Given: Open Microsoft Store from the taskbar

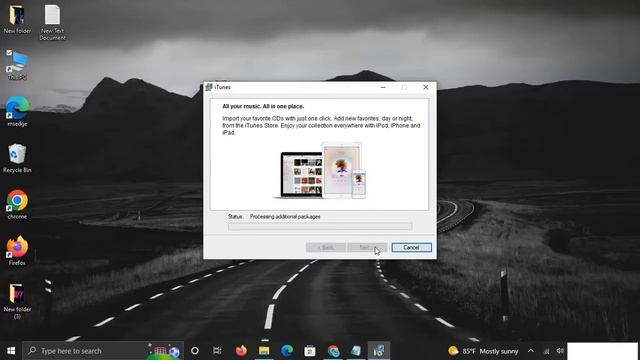Looking at the screenshot, I should (x=310, y=351).
